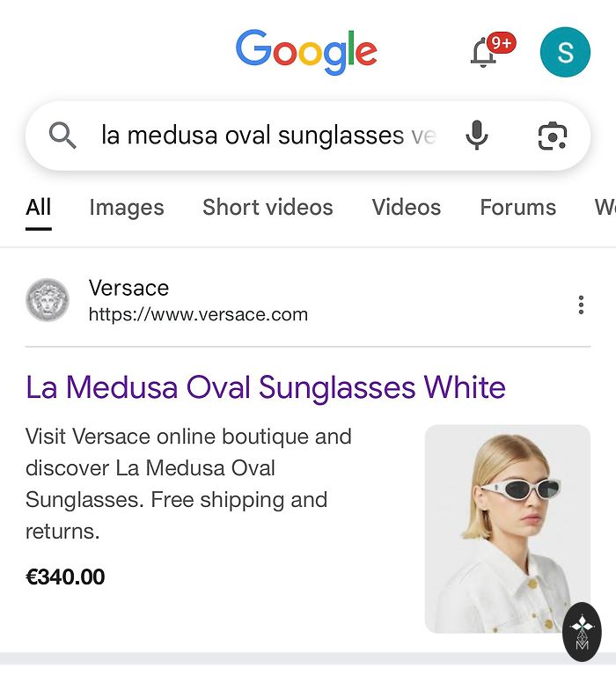Go to the Forums tab
The width and height of the screenshot is (616, 676).
[517, 208]
